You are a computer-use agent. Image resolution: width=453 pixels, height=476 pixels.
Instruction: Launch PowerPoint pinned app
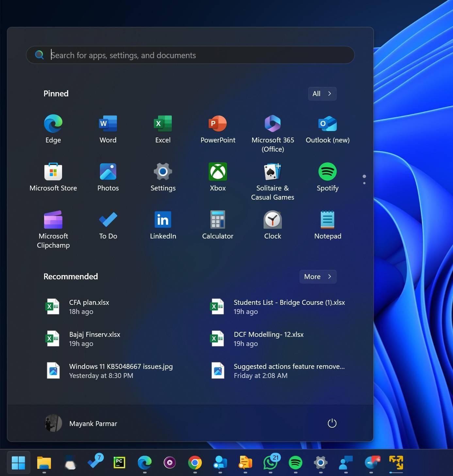click(218, 129)
